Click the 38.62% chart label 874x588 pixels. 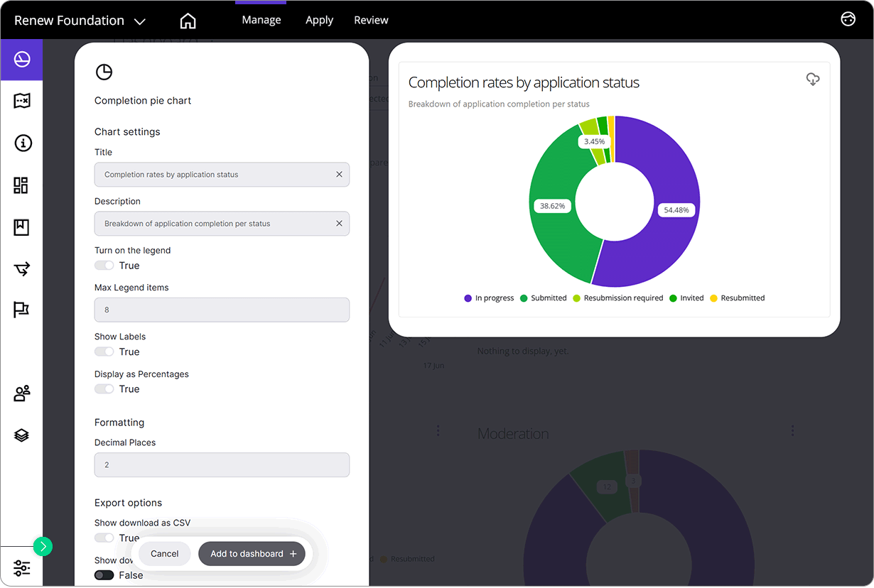coord(552,206)
